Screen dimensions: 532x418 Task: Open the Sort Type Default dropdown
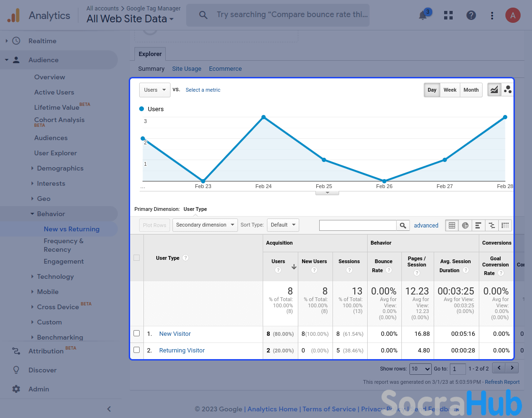click(x=283, y=225)
